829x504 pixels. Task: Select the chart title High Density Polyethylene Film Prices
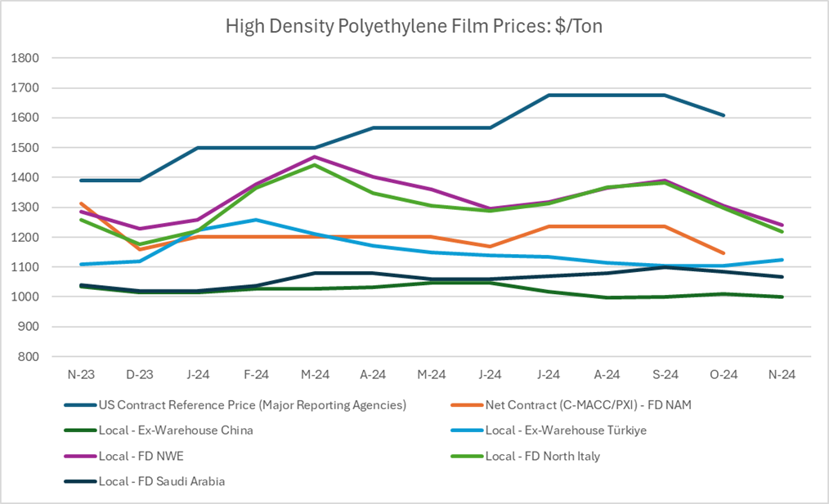click(x=414, y=26)
